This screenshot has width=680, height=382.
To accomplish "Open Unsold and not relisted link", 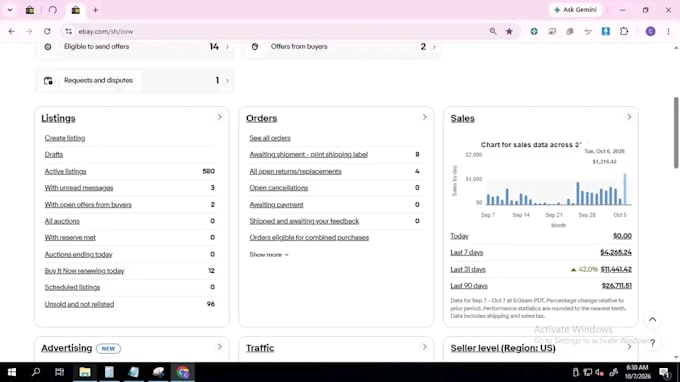I will [x=79, y=304].
